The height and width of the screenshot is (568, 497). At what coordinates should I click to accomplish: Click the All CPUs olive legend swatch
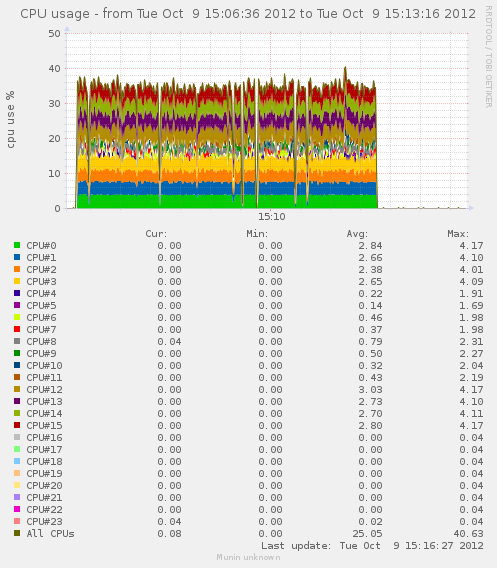click(x=17, y=533)
